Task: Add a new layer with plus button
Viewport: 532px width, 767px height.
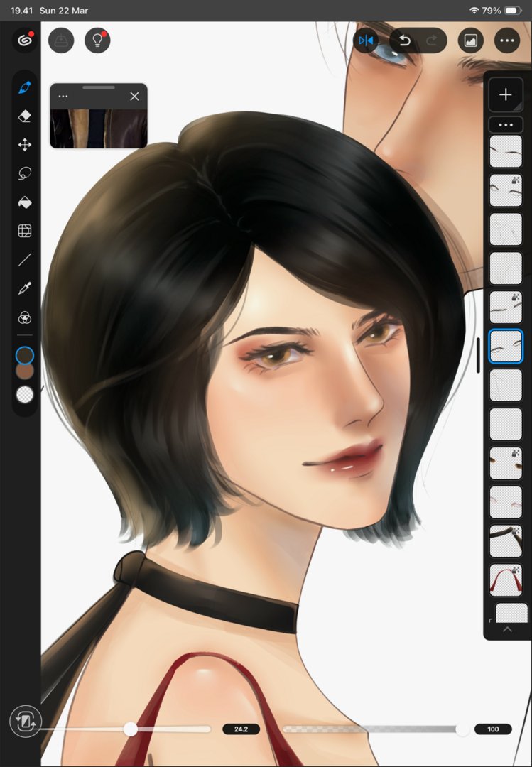Action: (506, 94)
